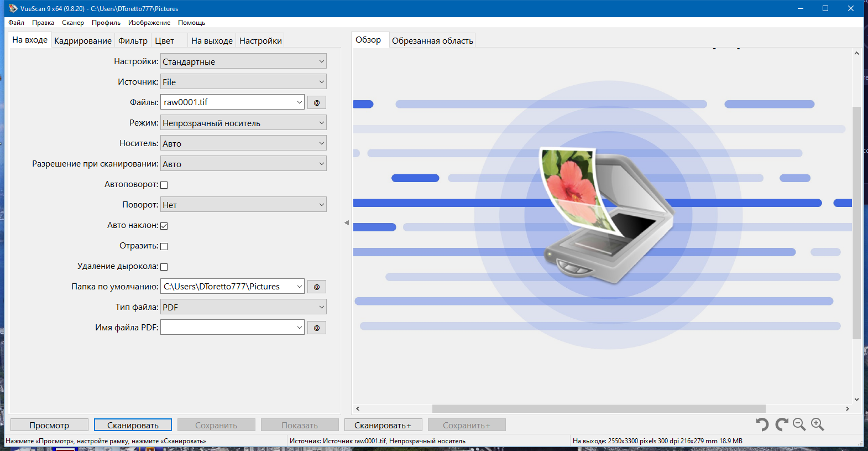The width and height of the screenshot is (868, 451).
Task: Toggle the Удаление дырокола checkbox
Action: tap(164, 267)
